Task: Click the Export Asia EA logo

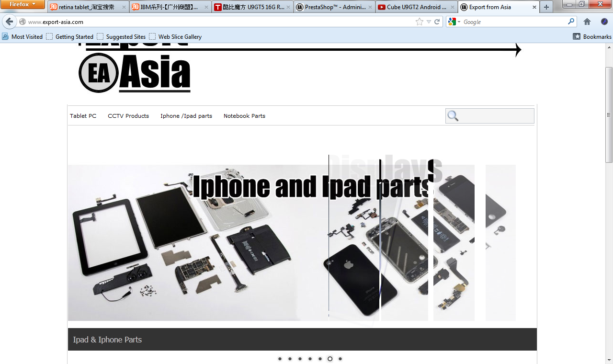Action: pyautogui.click(x=135, y=72)
